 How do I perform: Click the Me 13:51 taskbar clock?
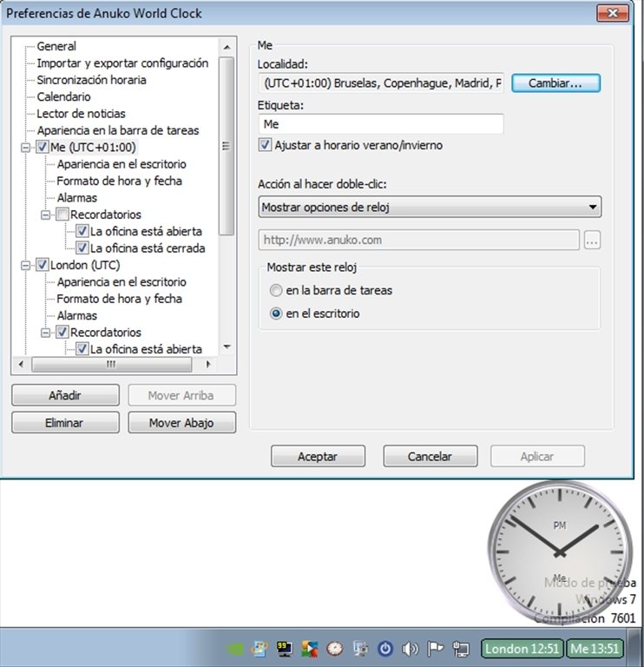click(595, 649)
